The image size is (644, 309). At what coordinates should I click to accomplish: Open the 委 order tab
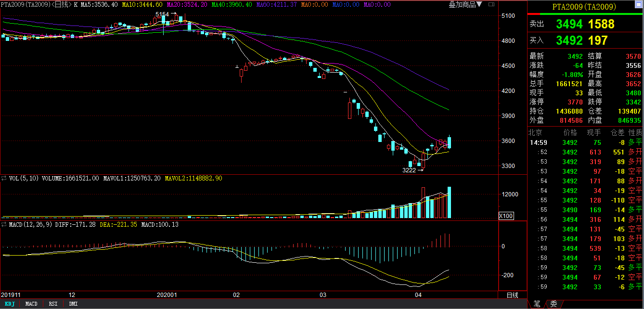click(554, 304)
